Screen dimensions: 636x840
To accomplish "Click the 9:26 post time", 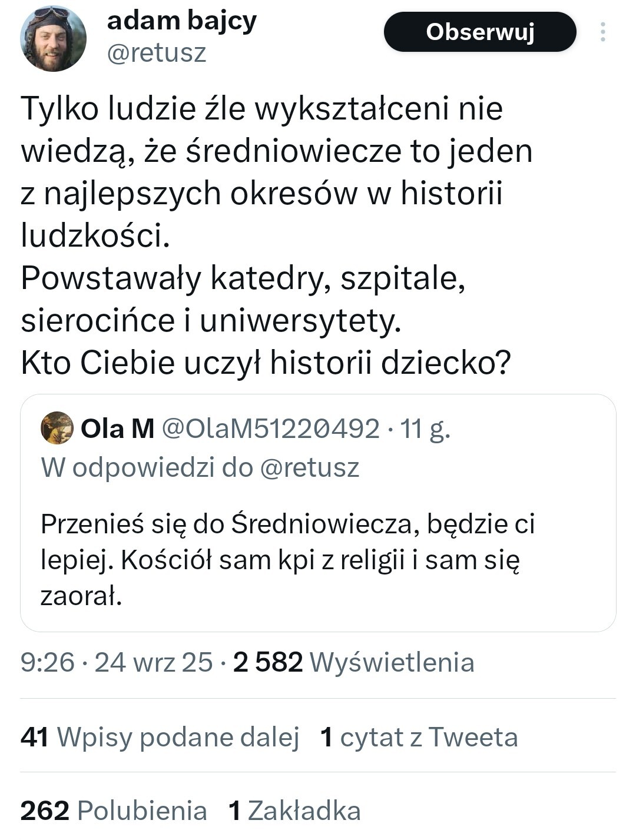I will 47,662.
